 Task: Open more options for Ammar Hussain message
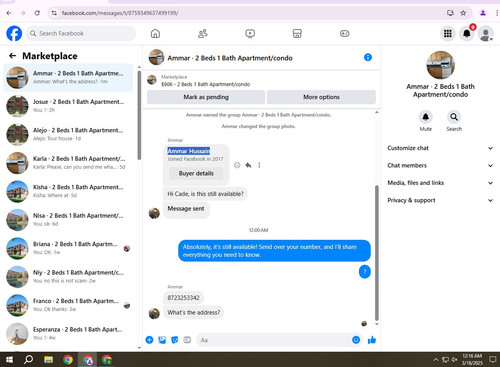click(259, 165)
